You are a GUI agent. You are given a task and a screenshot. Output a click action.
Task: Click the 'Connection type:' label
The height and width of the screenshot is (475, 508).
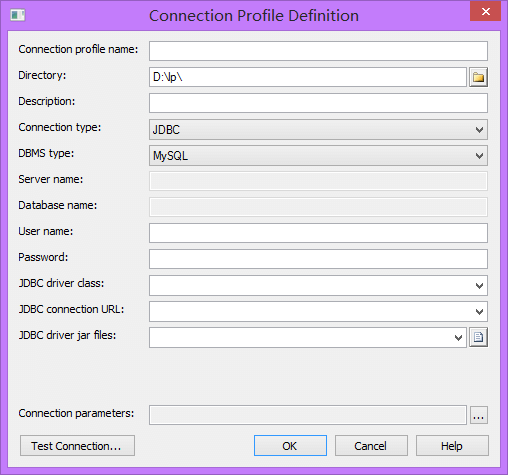(60, 127)
